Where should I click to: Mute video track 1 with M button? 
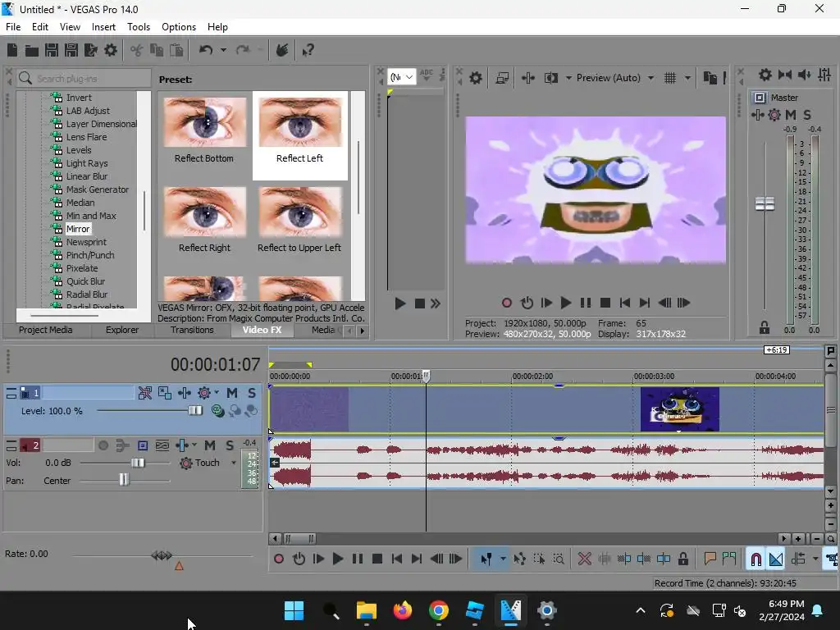point(232,393)
